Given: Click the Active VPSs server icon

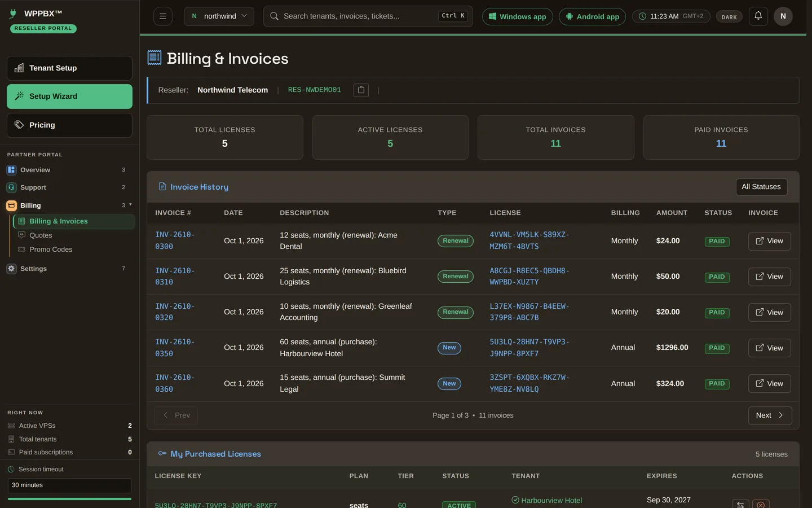Looking at the screenshot, I should pos(11,426).
